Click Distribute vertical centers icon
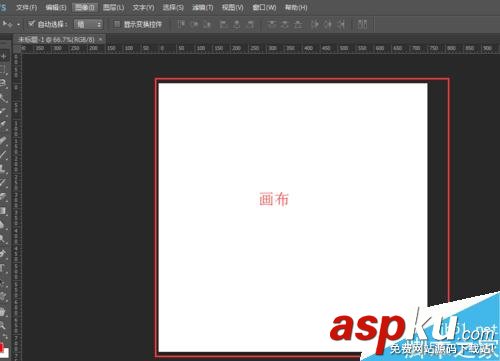 coord(285,24)
